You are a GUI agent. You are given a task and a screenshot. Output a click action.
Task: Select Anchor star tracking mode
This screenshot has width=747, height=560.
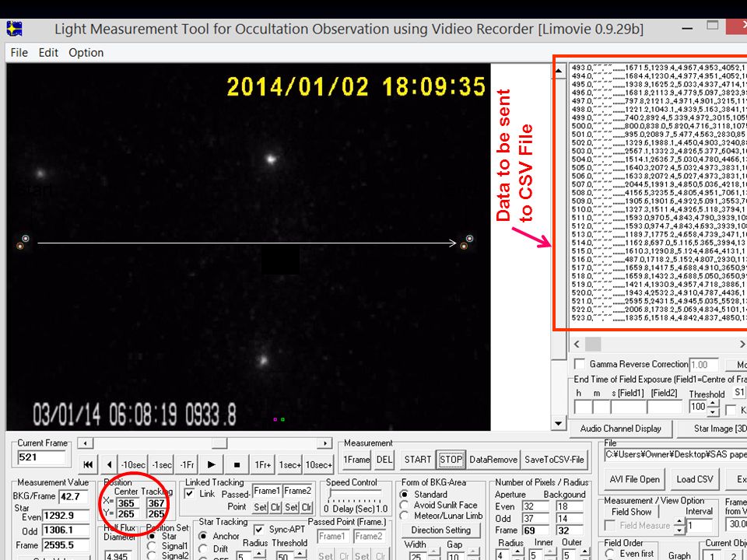point(202,536)
